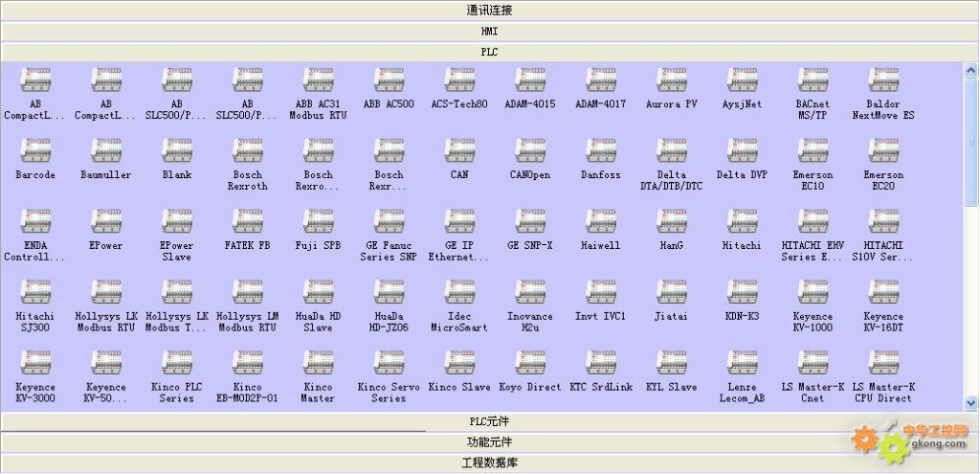This screenshot has width=980, height=474.
Task: Select the ACS-Tech80 device icon
Action: coord(459,80)
